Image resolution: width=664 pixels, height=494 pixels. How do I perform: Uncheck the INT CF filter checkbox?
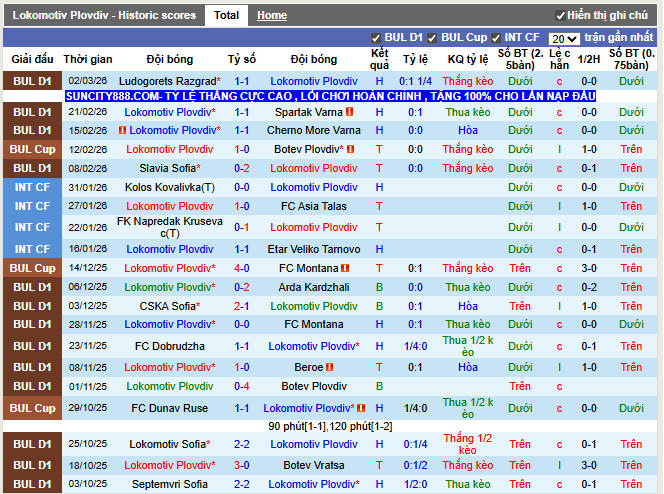click(x=495, y=38)
